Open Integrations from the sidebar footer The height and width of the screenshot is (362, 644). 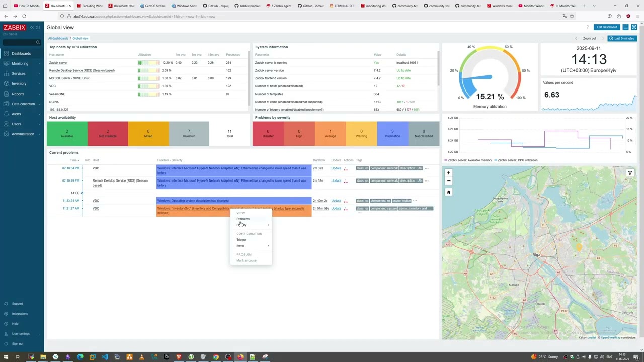click(x=20, y=314)
